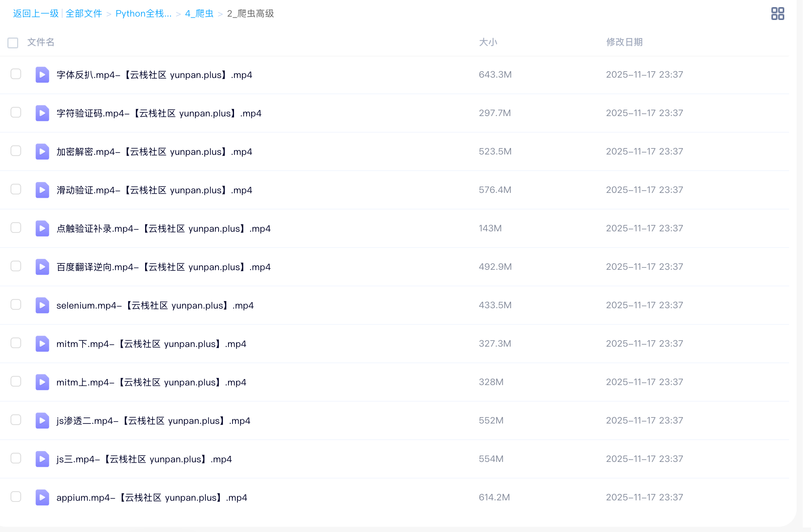Click video icon for 字体反扒.mp4 file
The height and width of the screenshot is (532, 811).
(42, 75)
